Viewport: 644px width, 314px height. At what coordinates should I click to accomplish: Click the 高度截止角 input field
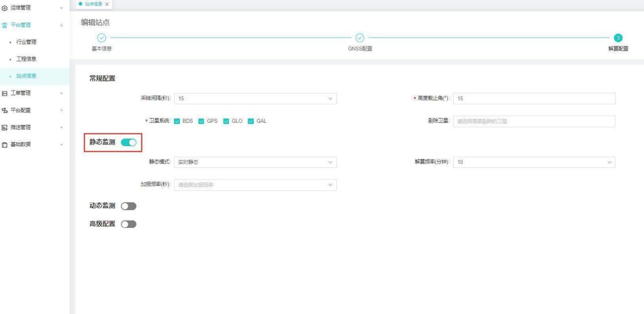tap(534, 99)
